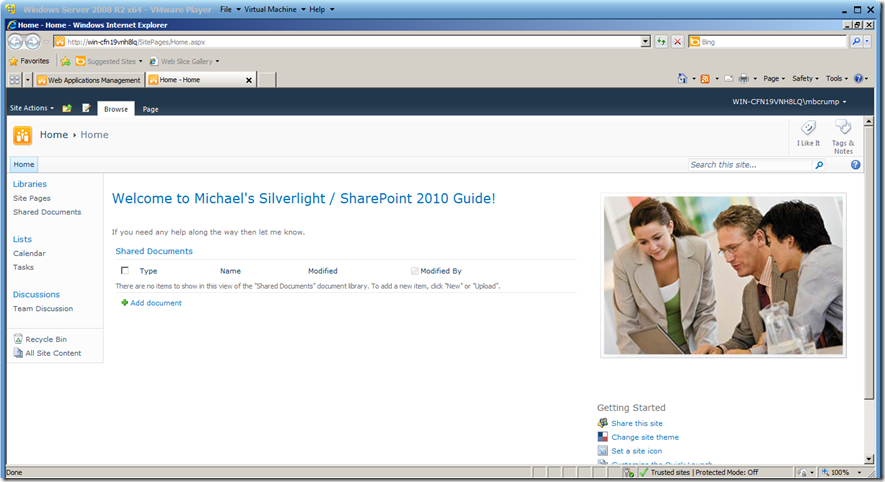Toggle the Modified By column checkbox
The image size is (885, 482).
coord(415,271)
